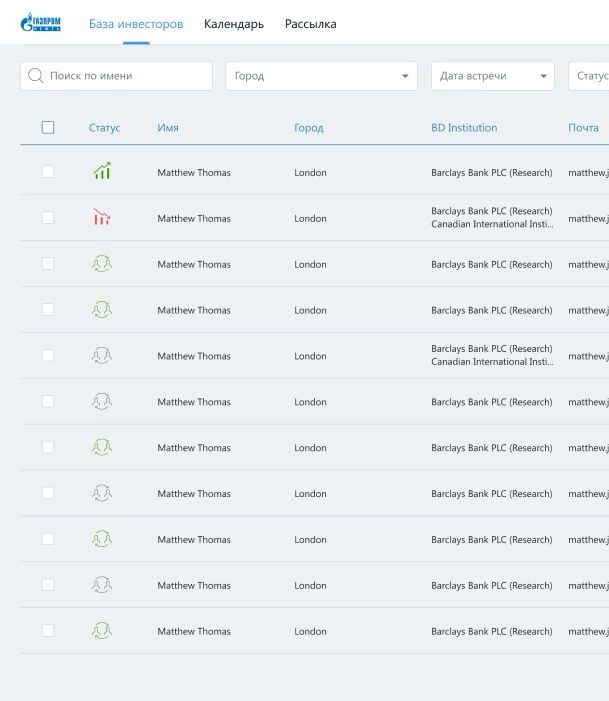Click the Поиск по имени search field
Viewport: 609px width, 701px height.
(x=116, y=76)
